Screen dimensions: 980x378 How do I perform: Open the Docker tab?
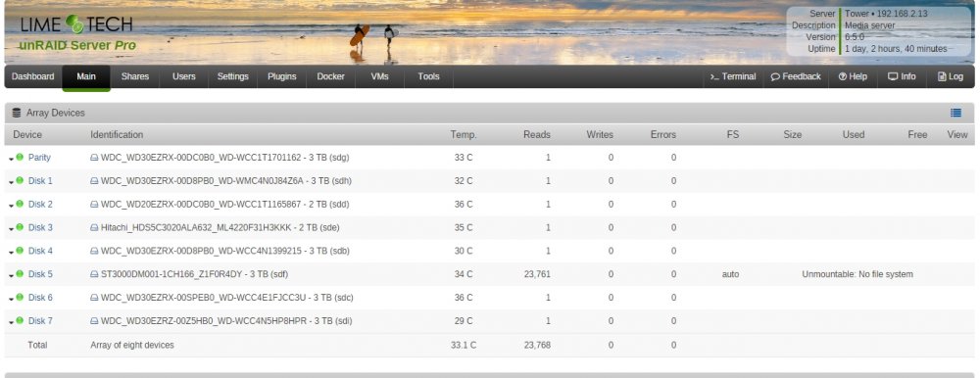[x=330, y=76]
